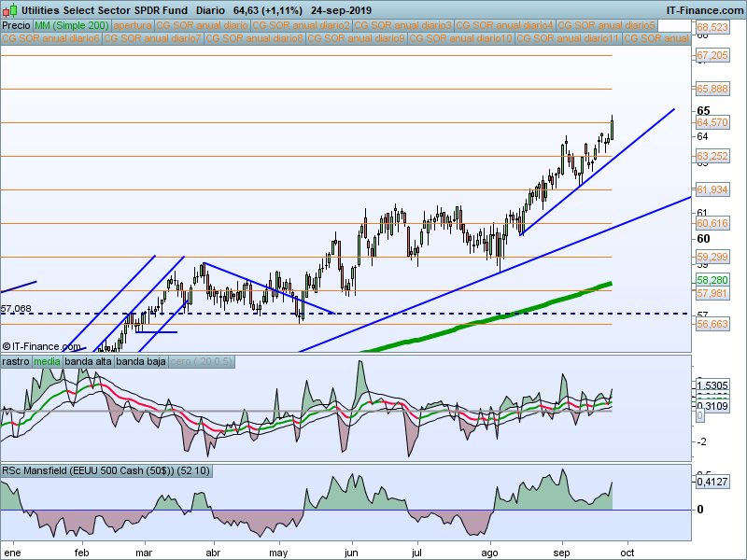Select the 59,299 price level tag
747x560 pixels.
[712, 258]
